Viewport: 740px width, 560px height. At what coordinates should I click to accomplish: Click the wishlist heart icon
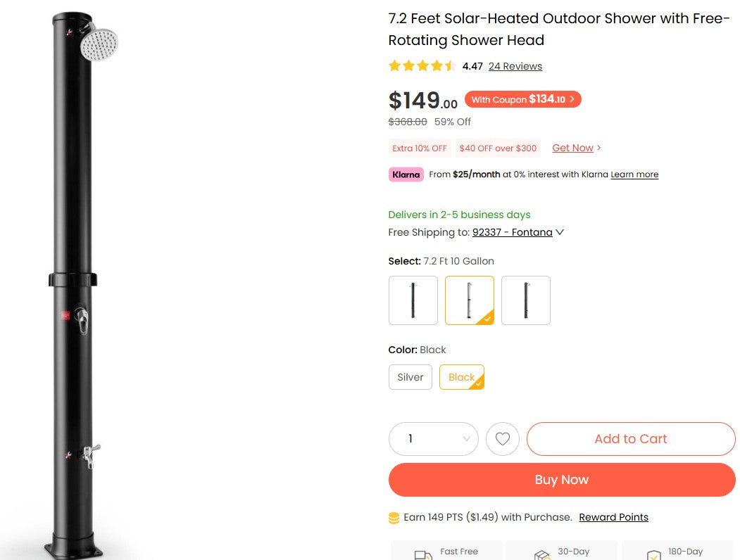tap(503, 439)
